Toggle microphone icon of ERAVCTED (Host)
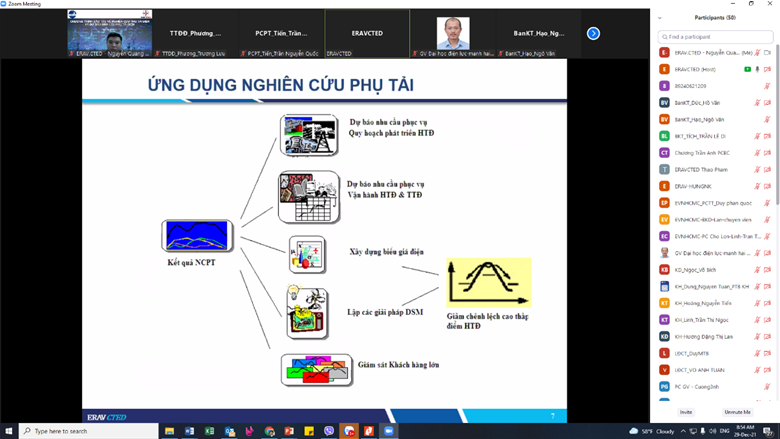The image size is (780, 439). point(757,69)
